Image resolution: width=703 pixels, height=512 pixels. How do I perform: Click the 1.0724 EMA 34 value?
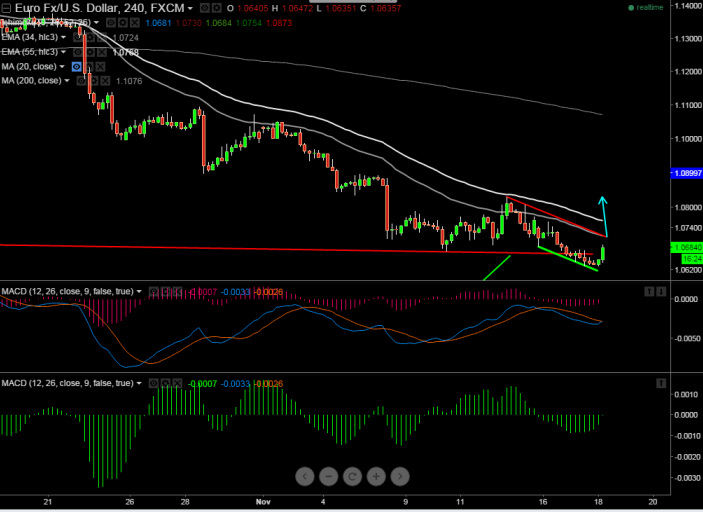pos(125,38)
